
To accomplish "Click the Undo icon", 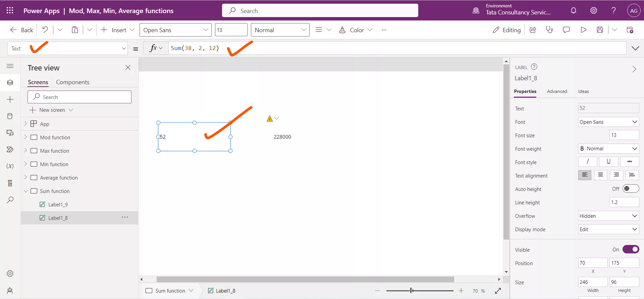I will [x=45, y=30].
